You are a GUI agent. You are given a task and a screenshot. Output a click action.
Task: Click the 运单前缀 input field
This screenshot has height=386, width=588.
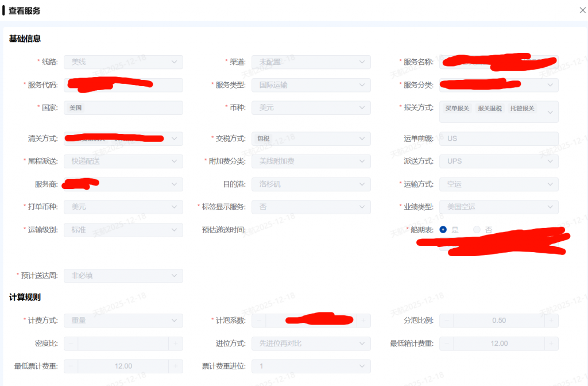click(498, 138)
